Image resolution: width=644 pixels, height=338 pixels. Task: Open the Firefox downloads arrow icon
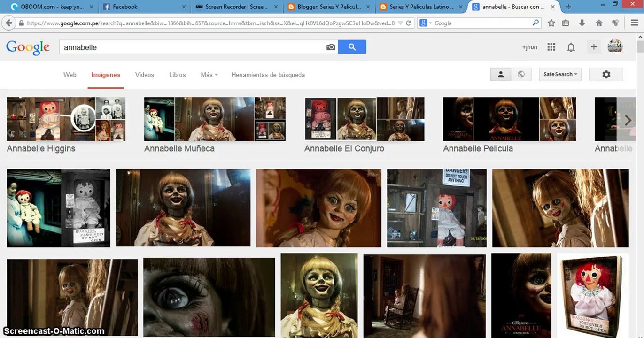582,23
